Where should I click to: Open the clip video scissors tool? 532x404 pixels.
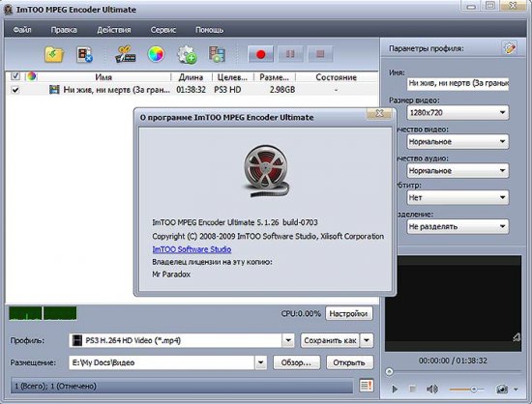tap(126, 54)
